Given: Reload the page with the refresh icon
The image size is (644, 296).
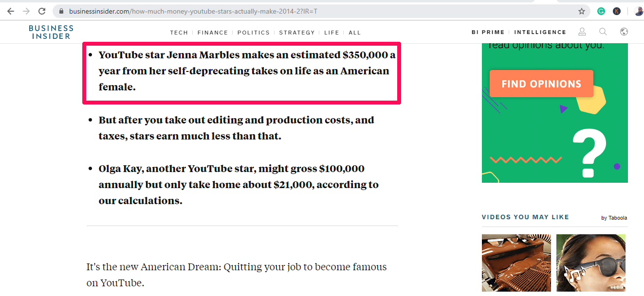Looking at the screenshot, I should coord(42,11).
